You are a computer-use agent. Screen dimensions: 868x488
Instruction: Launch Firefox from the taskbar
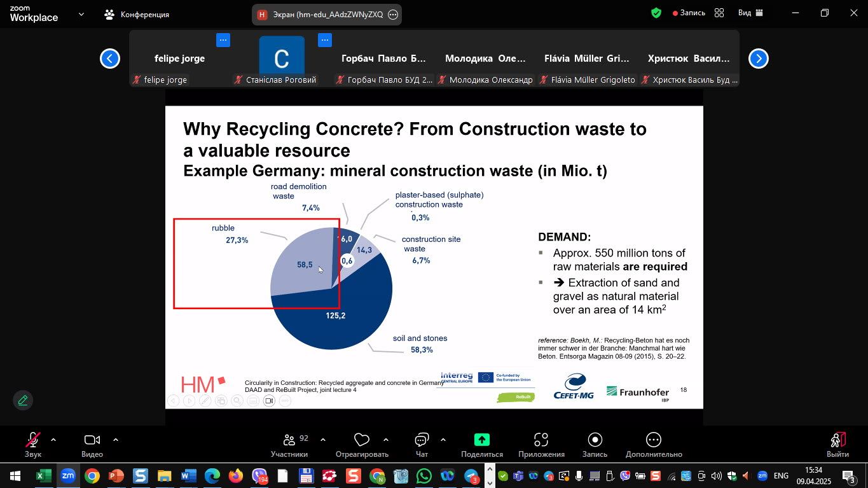236,475
